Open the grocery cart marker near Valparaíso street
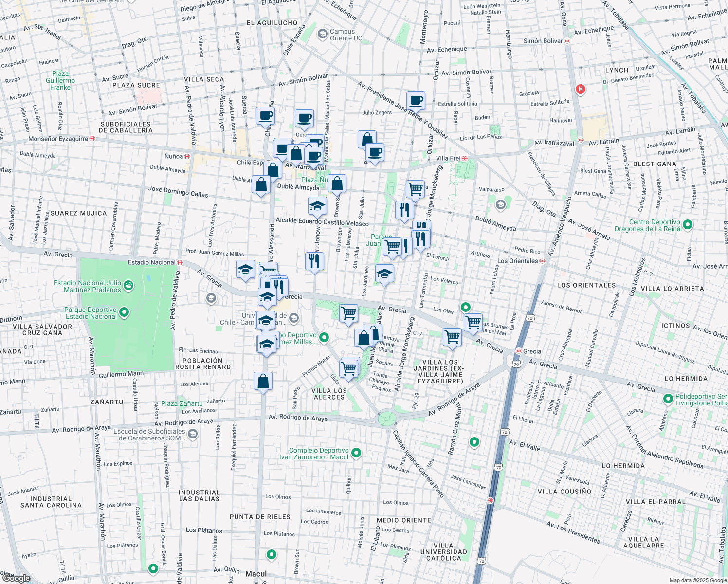Screen dimensions: 728x584 (x=414, y=189)
